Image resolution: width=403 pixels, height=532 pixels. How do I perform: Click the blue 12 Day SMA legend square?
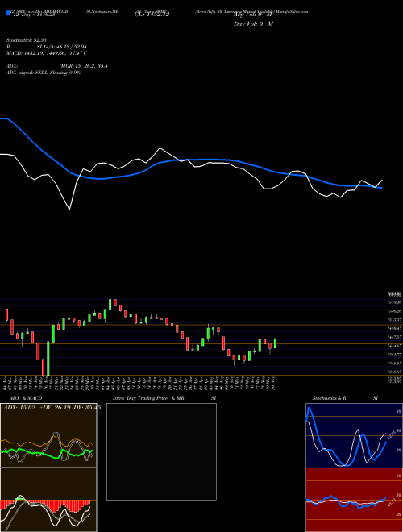8,13
